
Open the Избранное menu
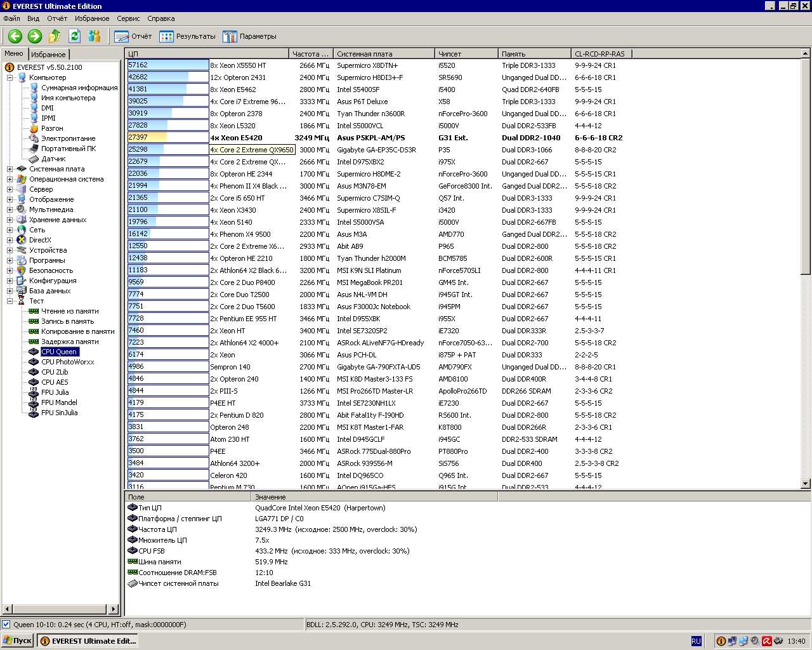pyautogui.click(x=92, y=18)
